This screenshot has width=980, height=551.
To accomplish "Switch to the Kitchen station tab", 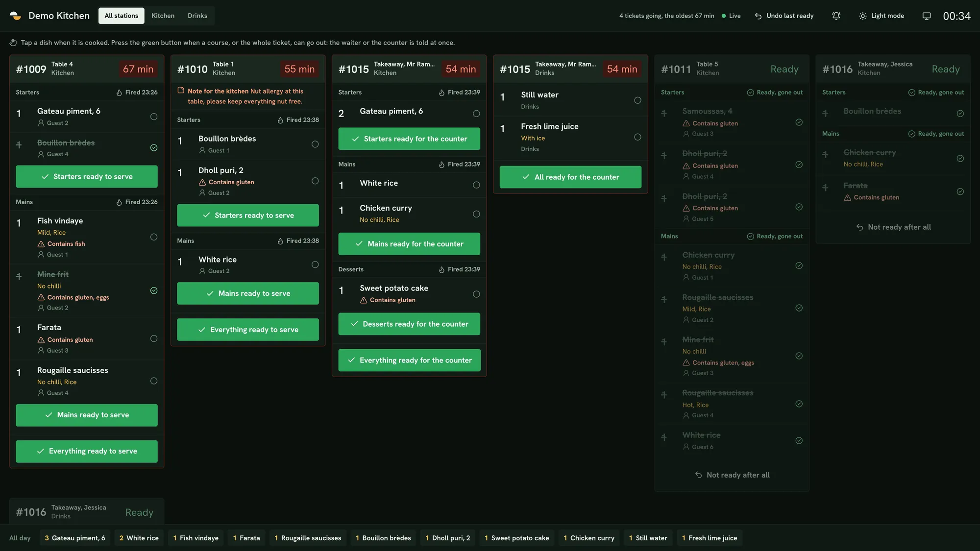I will (163, 16).
